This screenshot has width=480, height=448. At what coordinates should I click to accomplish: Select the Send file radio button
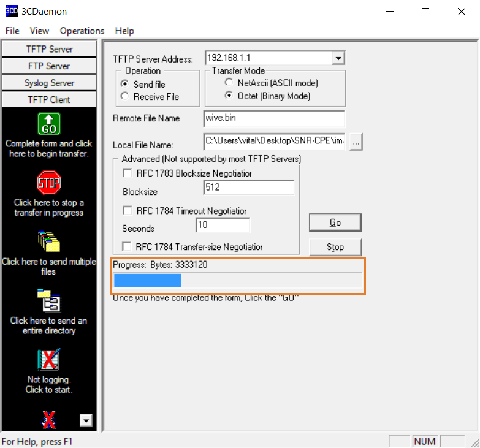tap(125, 84)
